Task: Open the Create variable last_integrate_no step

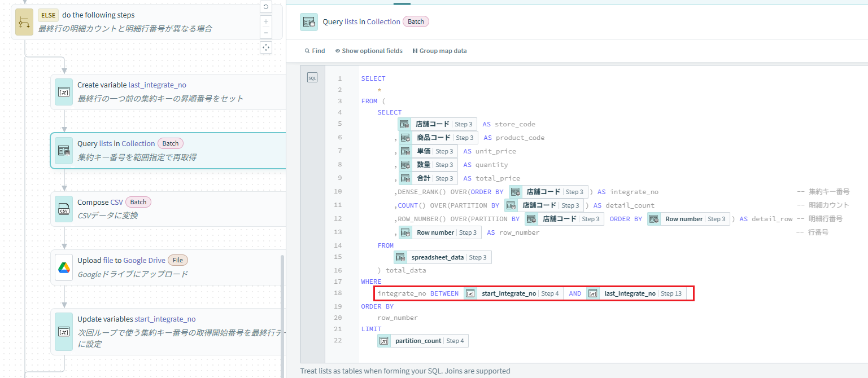Action: [168, 92]
